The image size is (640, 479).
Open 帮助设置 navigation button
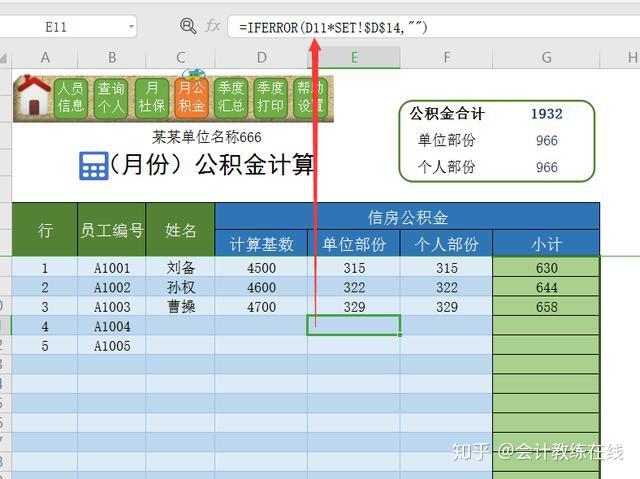310,98
